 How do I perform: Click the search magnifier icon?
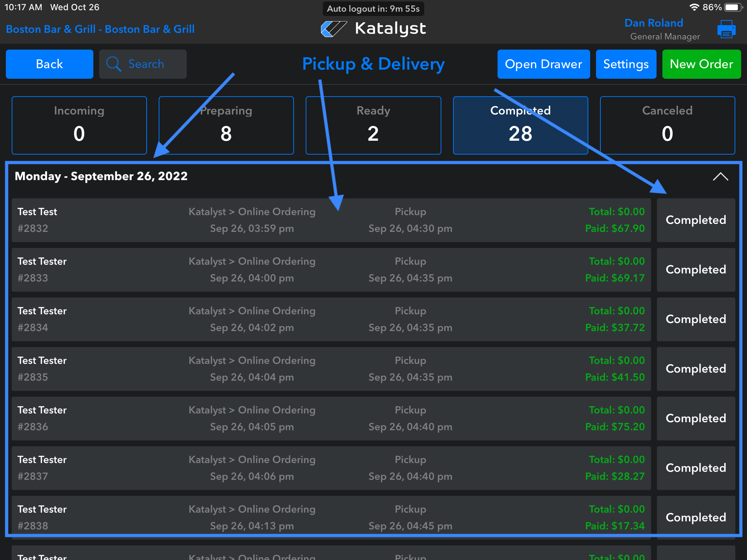point(113,64)
